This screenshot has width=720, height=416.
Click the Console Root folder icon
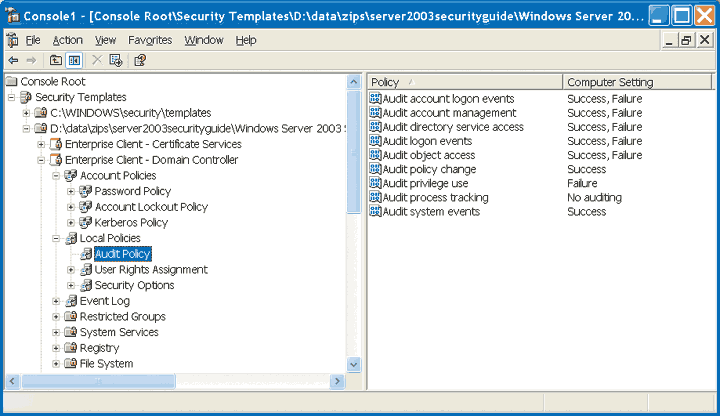pyautogui.click(x=11, y=81)
